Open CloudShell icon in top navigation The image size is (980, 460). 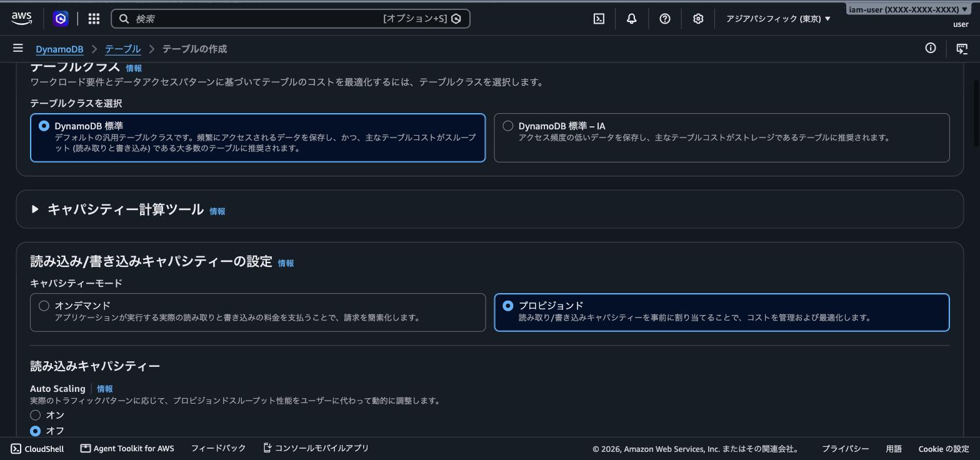(x=599, y=19)
